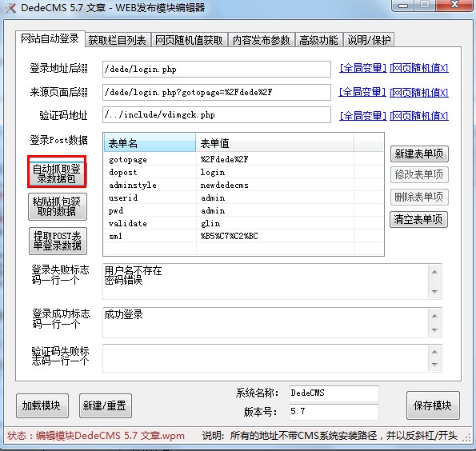Switch to 内容发布参数 tab
This screenshot has height=451, width=476.
261,40
